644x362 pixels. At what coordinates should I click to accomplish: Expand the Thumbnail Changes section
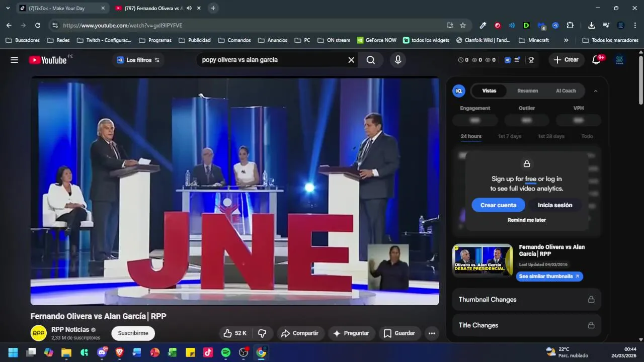click(527, 300)
